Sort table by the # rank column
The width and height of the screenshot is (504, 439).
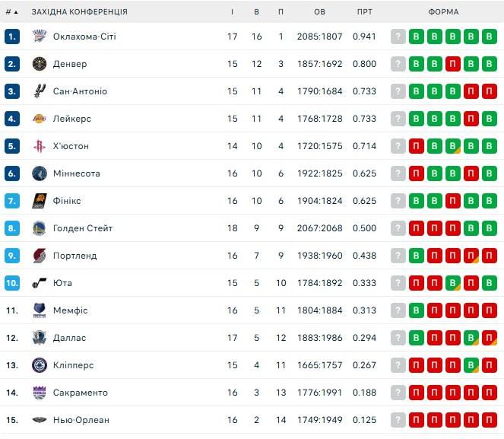(11, 12)
